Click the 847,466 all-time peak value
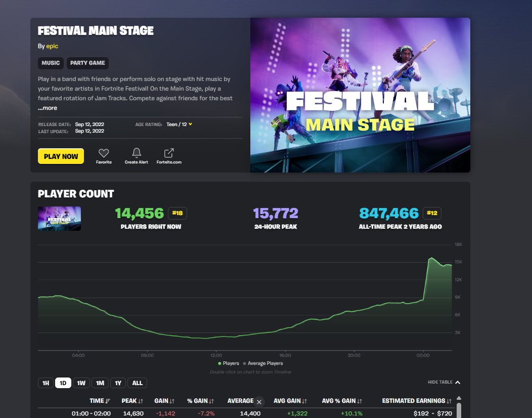 [389, 213]
